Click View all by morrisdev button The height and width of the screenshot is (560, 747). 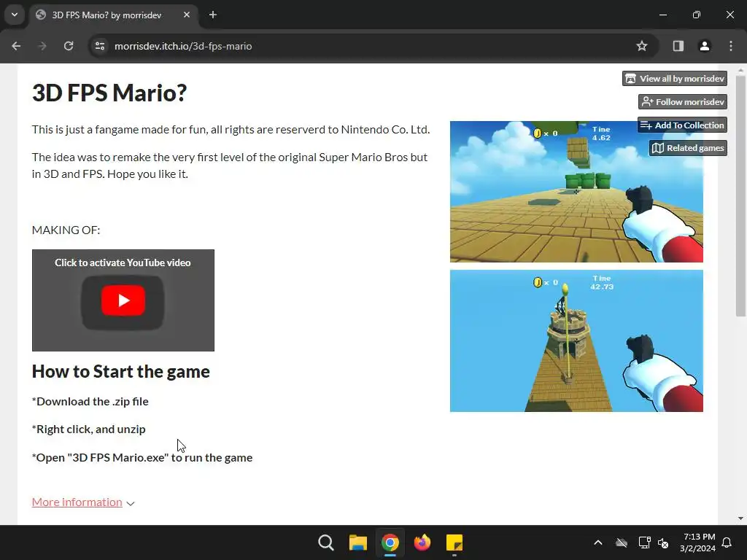[x=675, y=79]
